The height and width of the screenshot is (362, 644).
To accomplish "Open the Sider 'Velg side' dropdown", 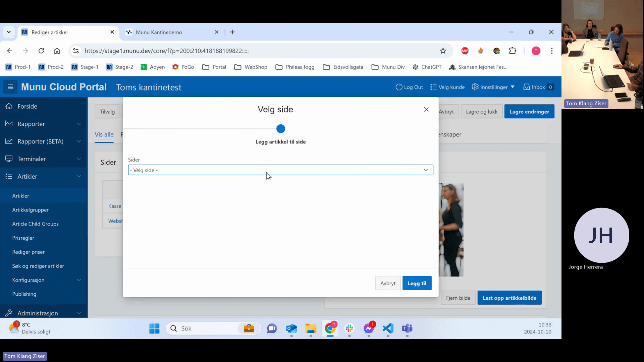I will pos(280,170).
